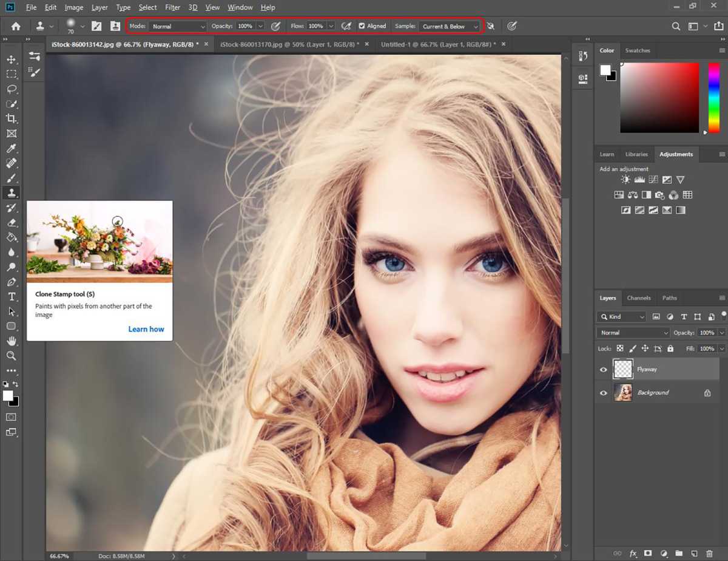Switch to the Channels tab

click(x=639, y=297)
